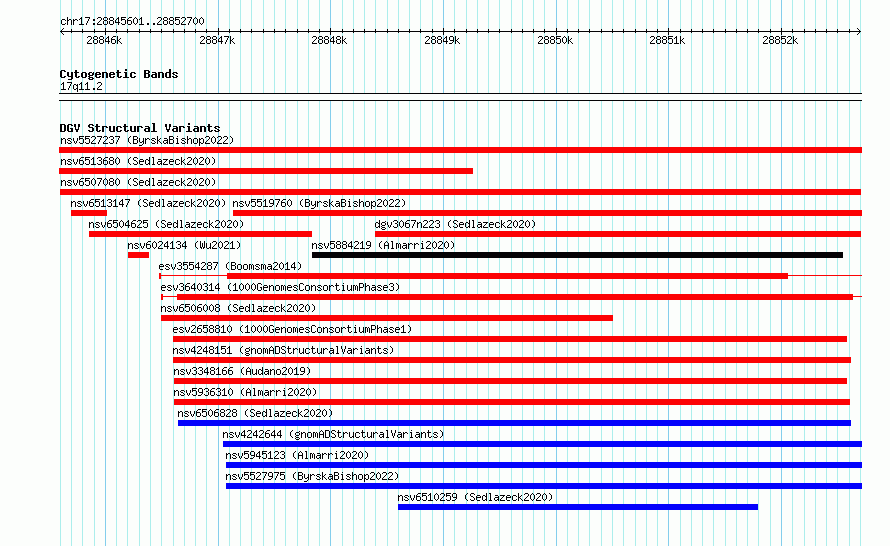Click the chr17:28845601..28852700 coordinates text

click(x=132, y=21)
